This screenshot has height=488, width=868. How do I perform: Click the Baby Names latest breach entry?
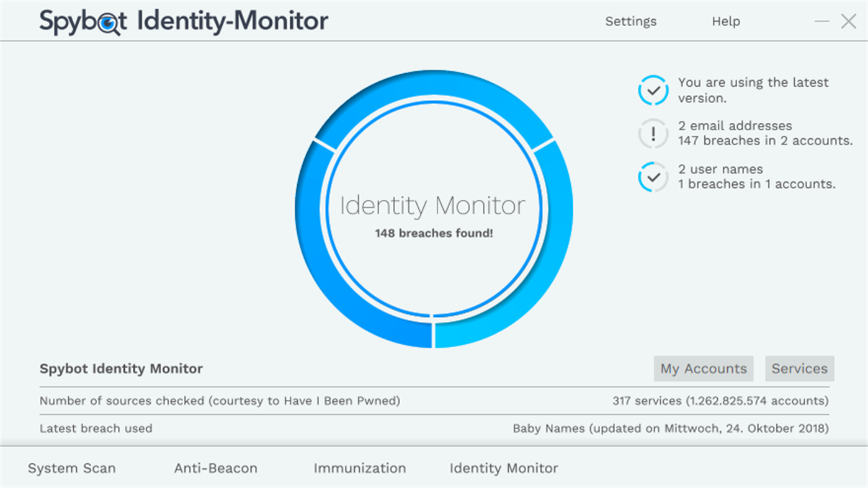tap(670, 428)
